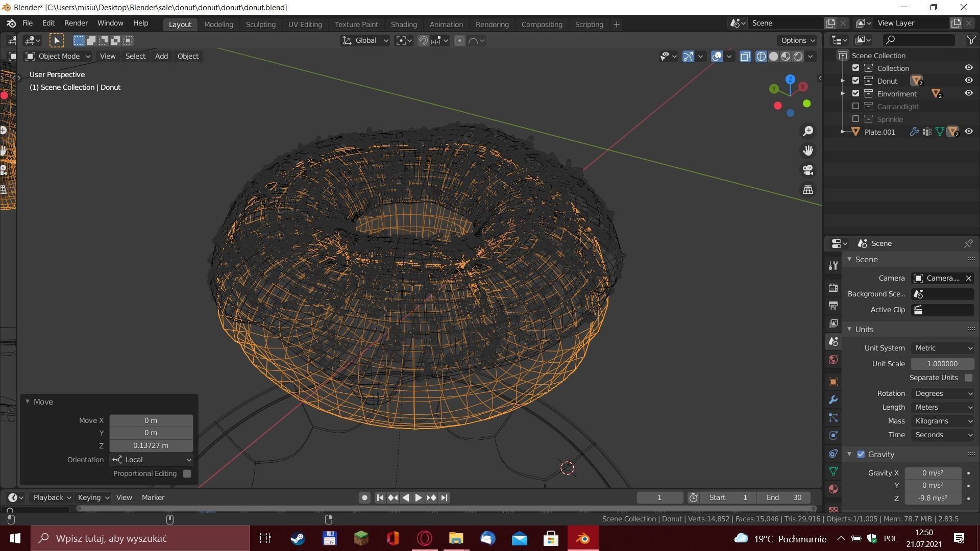Toggle the snap magnet icon
Viewport: 980px width, 551px height.
(423, 41)
